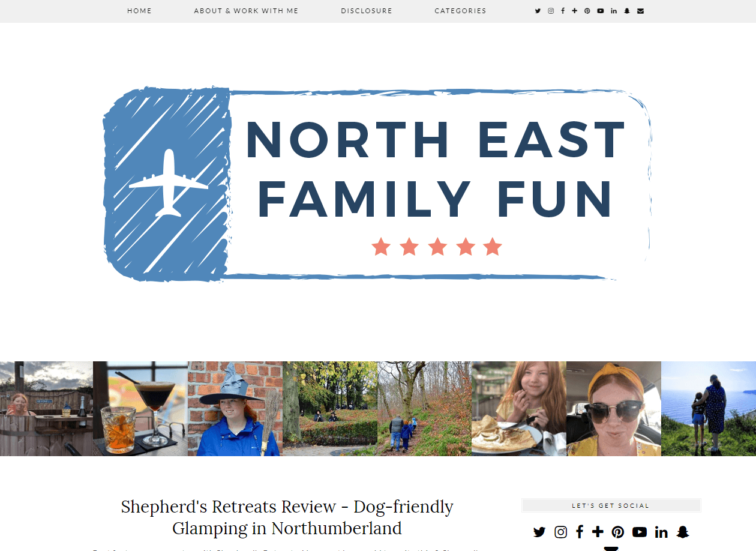Expand the Categories menu
756x551 pixels.
(461, 11)
